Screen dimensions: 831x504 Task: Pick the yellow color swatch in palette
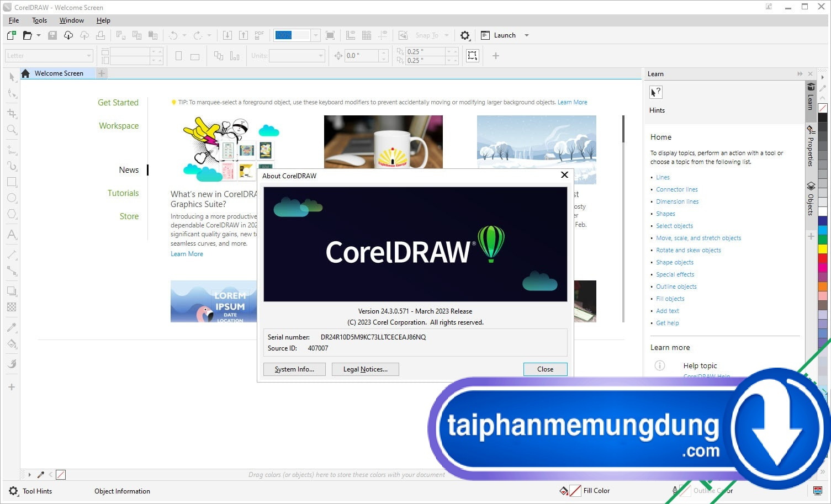click(x=823, y=250)
